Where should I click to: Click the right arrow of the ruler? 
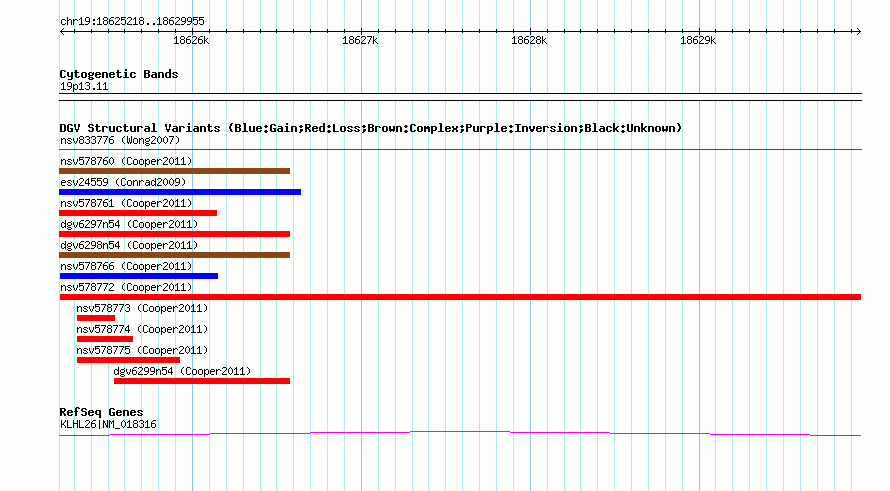point(858,31)
